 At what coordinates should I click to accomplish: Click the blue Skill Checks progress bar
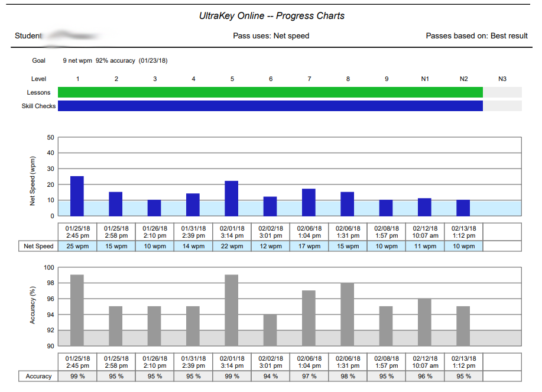pyautogui.click(x=270, y=106)
